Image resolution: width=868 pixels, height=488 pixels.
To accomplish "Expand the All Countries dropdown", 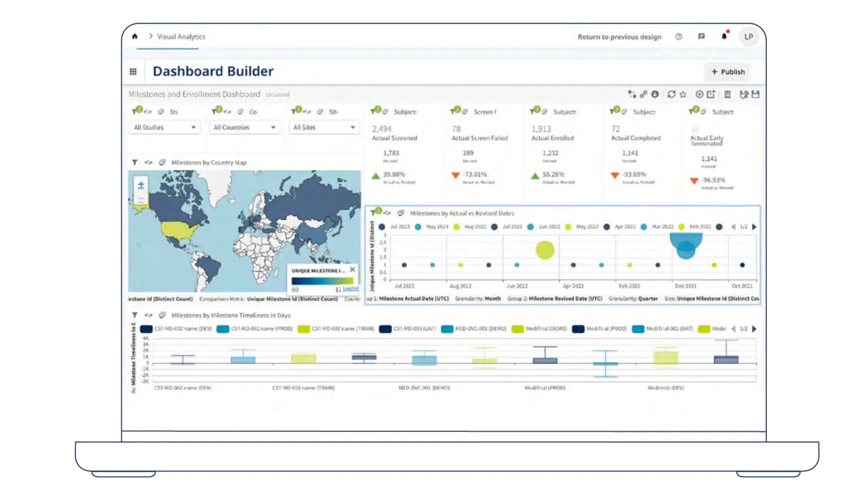I will click(244, 127).
